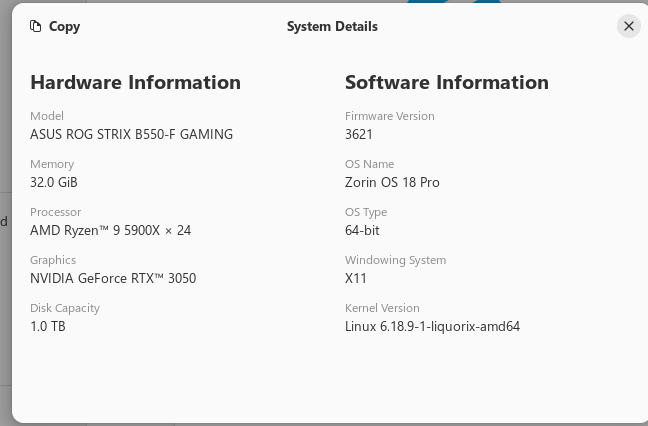
Task: Click the Kernel Version label
Action: point(382,308)
